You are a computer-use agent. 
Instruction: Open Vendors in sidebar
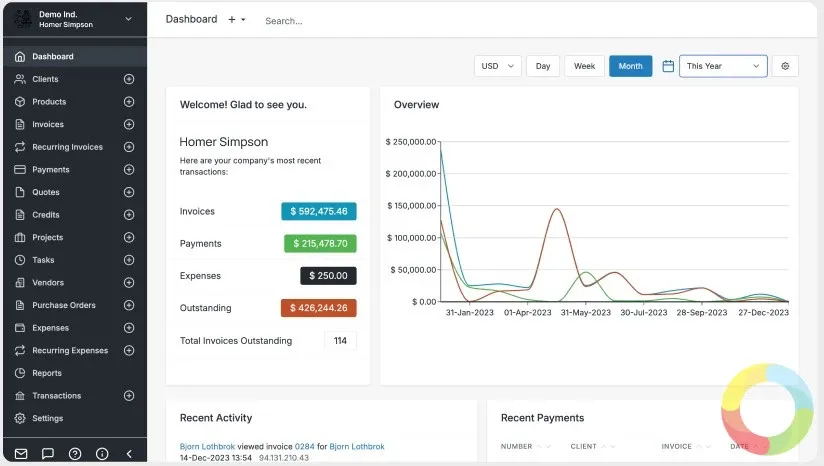48,283
